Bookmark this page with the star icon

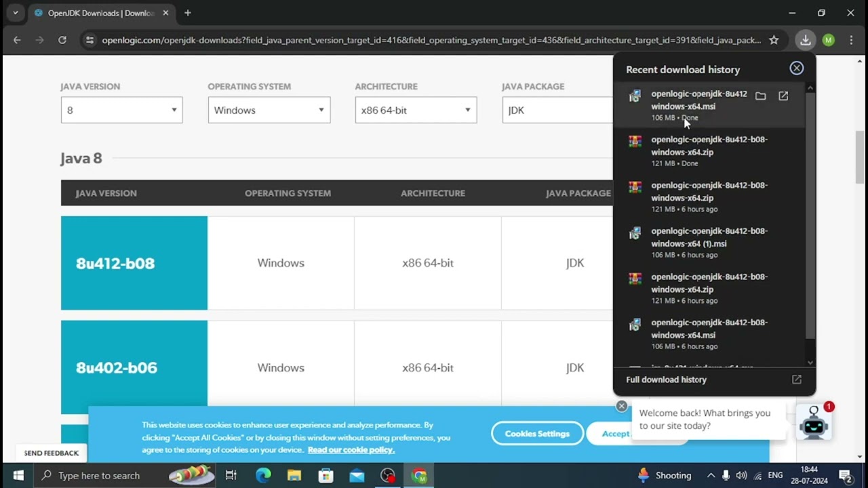pyautogui.click(x=774, y=40)
